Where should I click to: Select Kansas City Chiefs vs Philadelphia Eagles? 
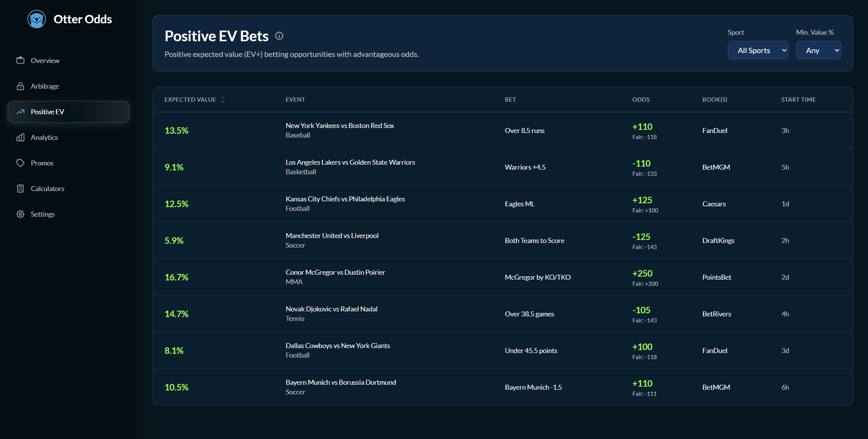click(345, 199)
